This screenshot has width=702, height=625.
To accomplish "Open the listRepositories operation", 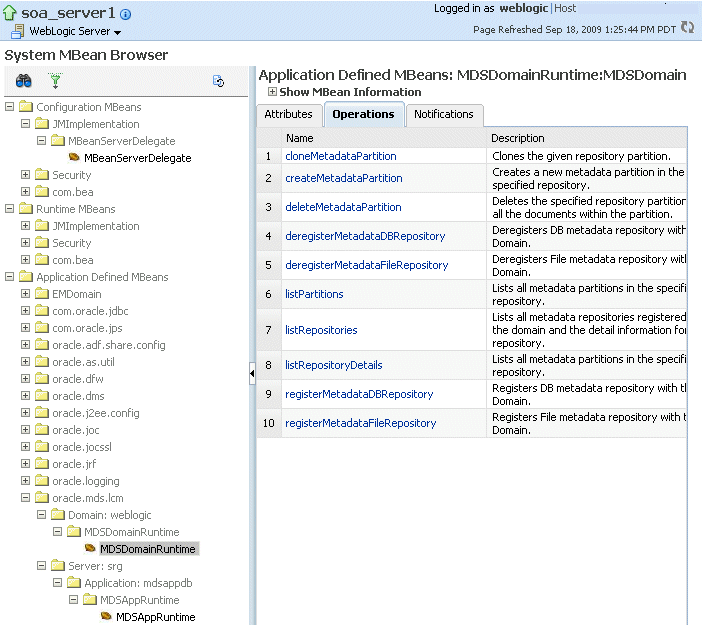I will click(321, 330).
